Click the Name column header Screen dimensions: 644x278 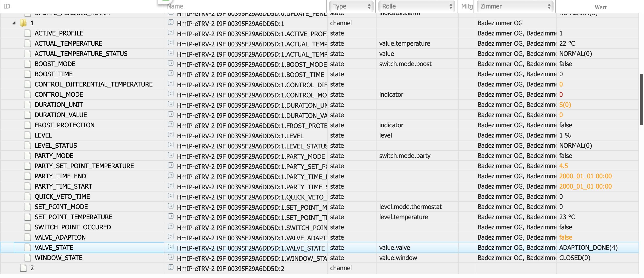175,6
